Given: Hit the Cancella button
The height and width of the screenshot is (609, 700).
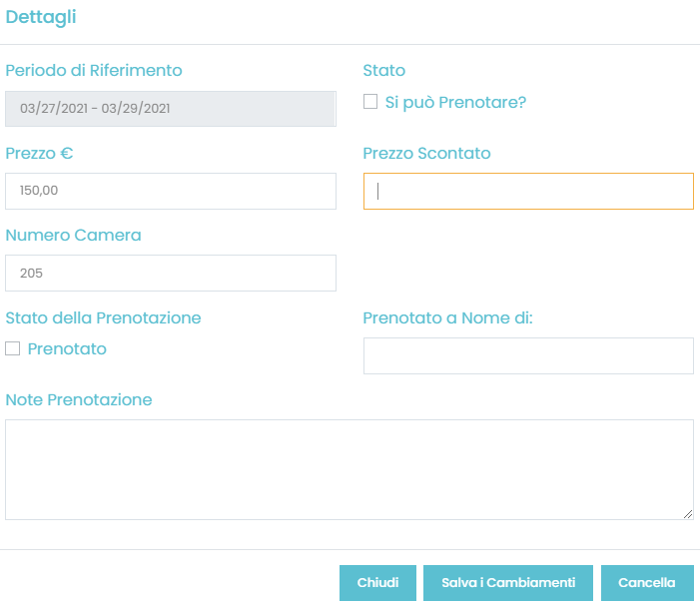Looking at the screenshot, I should (646, 583).
